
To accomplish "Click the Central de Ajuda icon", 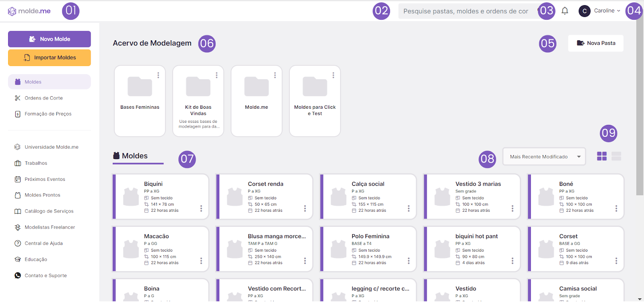I will click(x=18, y=243).
